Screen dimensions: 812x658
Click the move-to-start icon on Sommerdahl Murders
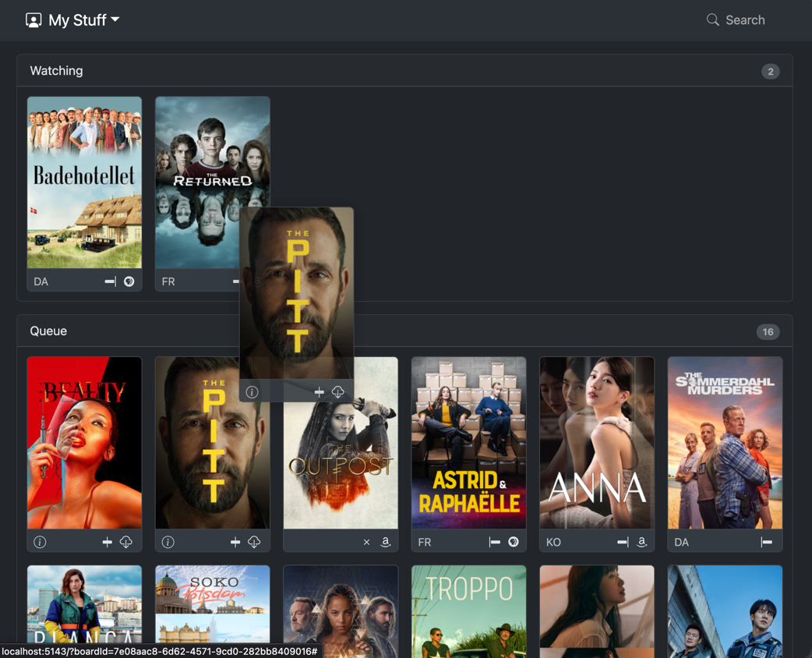pyautogui.click(x=767, y=542)
